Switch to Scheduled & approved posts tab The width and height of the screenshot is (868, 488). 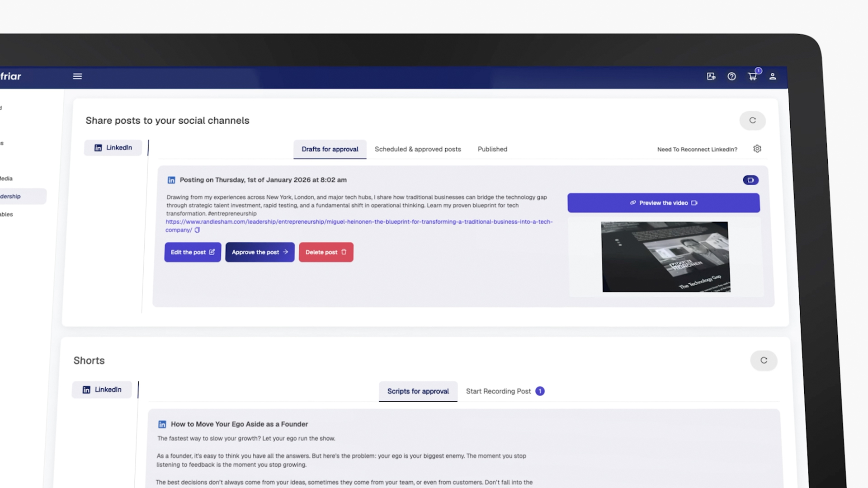point(418,149)
